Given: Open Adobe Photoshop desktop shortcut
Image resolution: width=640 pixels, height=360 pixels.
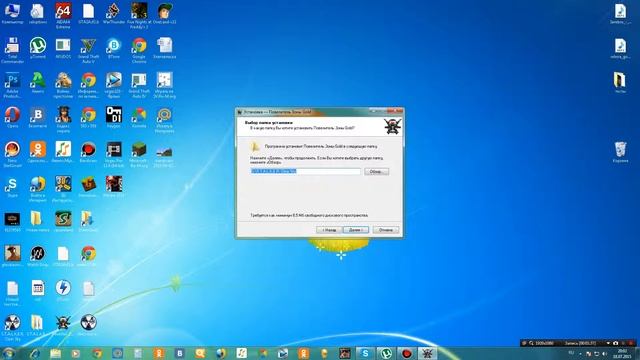Looking at the screenshot, I should [12, 85].
